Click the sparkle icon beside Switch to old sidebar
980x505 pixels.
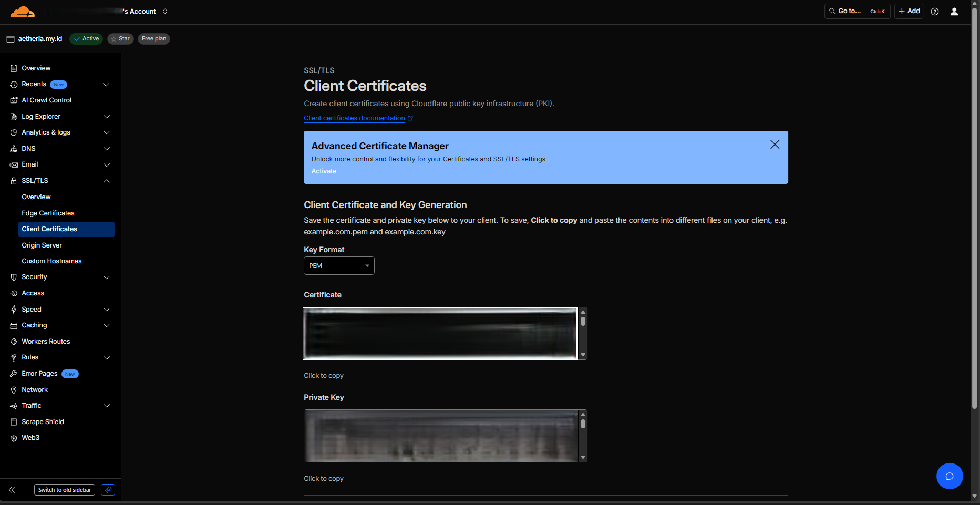coord(108,489)
